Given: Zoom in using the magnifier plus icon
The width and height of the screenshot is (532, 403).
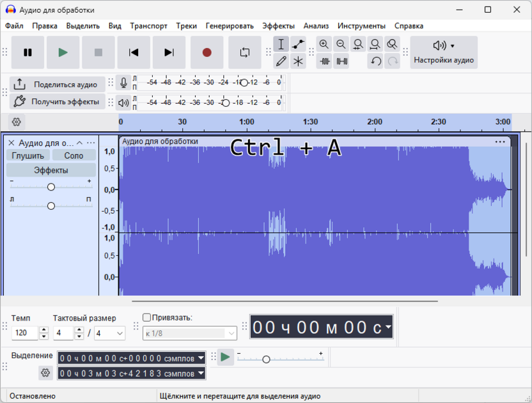Looking at the screenshot, I should click(324, 44).
